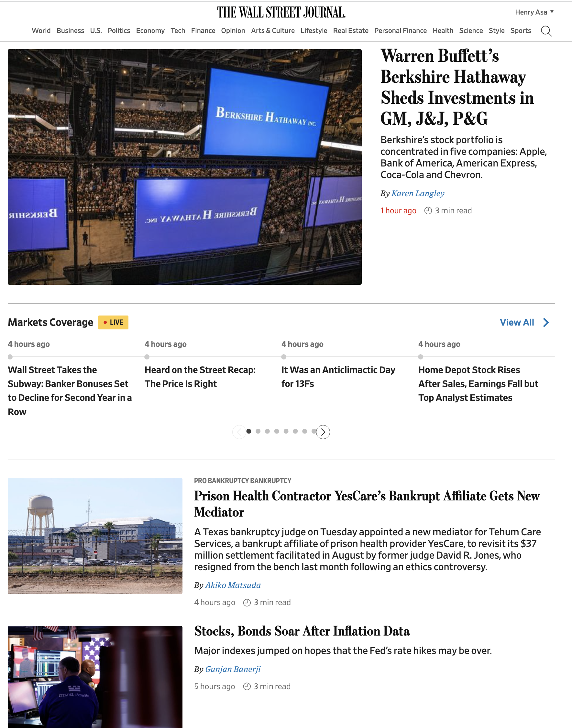Open the Arts & Culture section
The width and height of the screenshot is (572, 728).
(273, 30)
